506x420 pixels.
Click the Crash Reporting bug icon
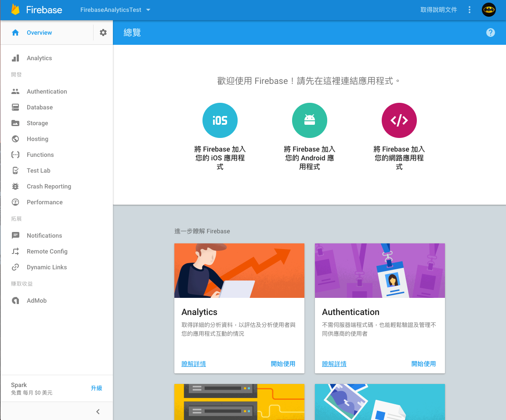(x=15, y=186)
